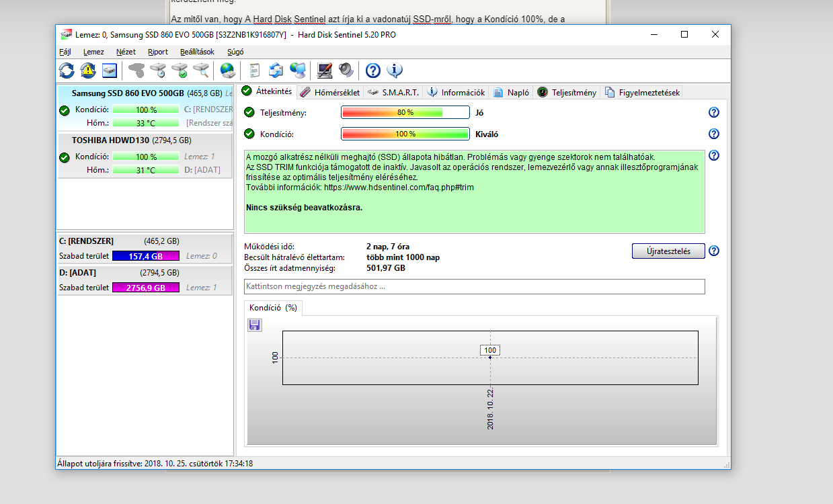
Task: Click the blue info bubble toolbar icon
Action: (x=395, y=70)
